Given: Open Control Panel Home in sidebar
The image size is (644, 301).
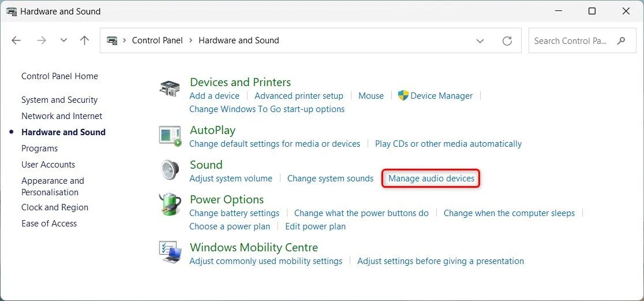Looking at the screenshot, I should coord(59,76).
